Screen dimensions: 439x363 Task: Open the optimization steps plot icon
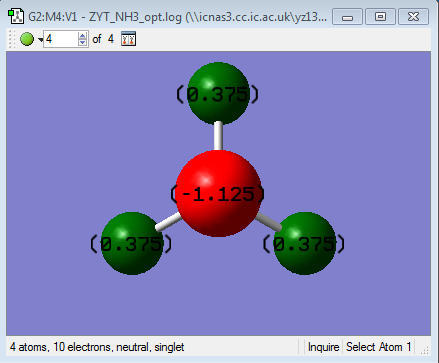click(128, 39)
